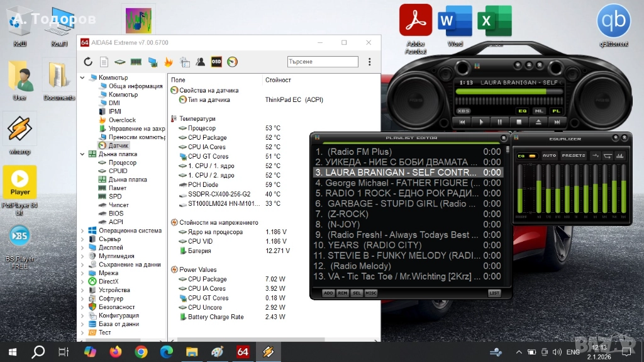Open the OSD panel toolbar icon
Image resolution: width=644 pixels, height=362 pixels.
coord(216,62)
